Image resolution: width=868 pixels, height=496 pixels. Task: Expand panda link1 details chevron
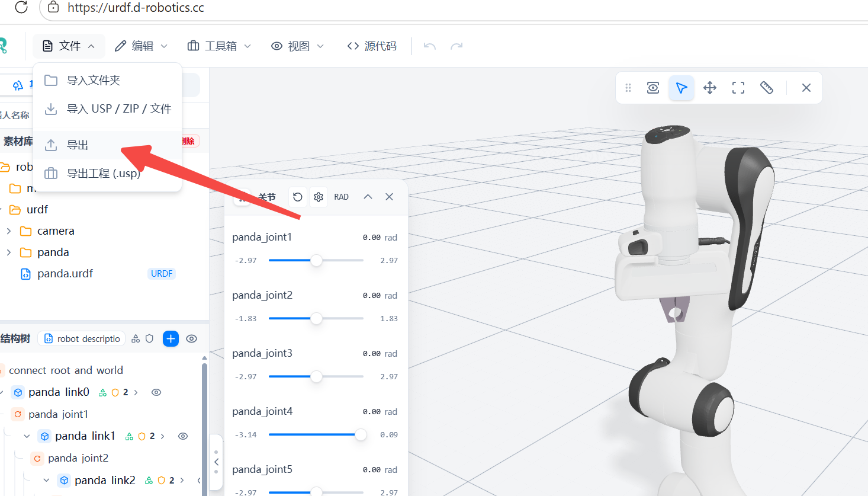(163, 436)
